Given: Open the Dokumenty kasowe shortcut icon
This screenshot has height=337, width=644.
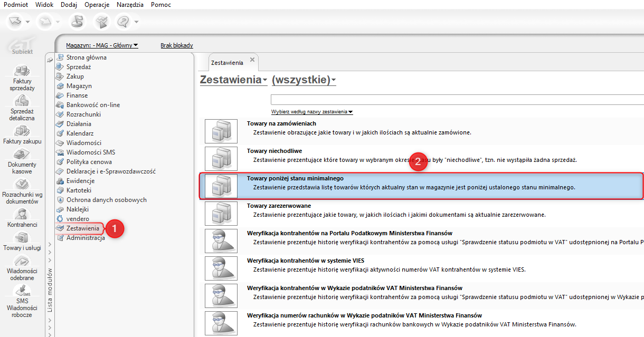Looking at the screenshot, I should click(22, 154).
